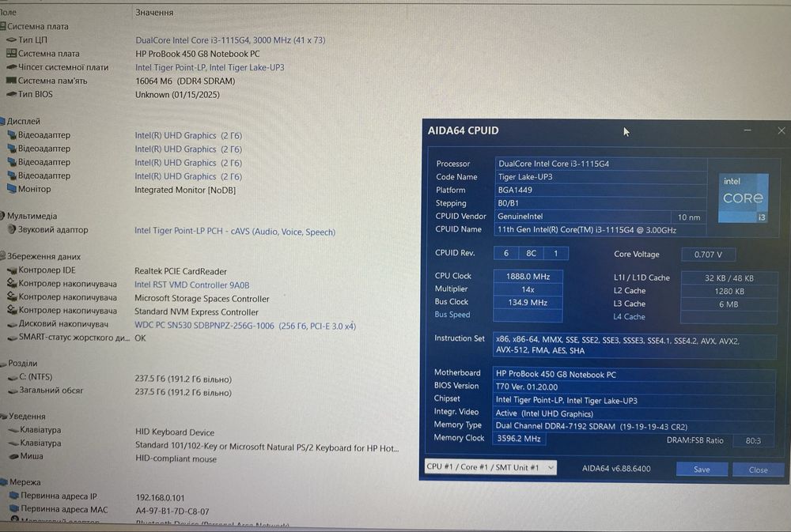Viewport: 791px width, 532px height.
Task: Click the Intel Core i3 logo in CPUID window
Action: 743,198
